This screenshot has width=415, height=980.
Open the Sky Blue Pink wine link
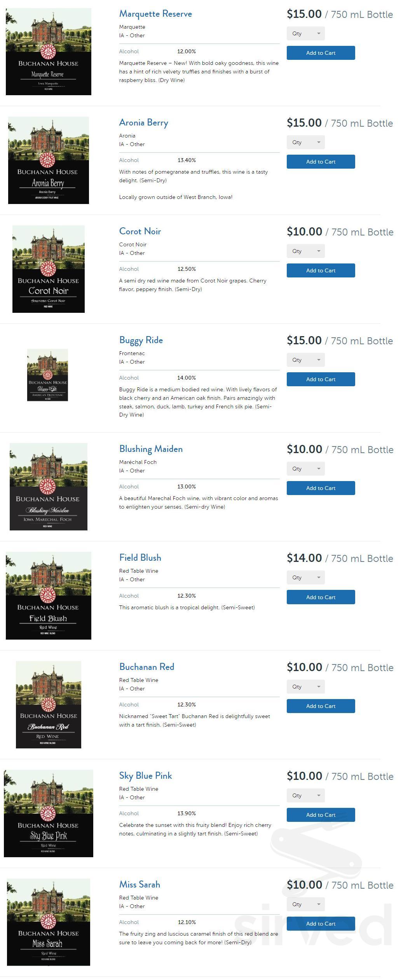(145, 776)
